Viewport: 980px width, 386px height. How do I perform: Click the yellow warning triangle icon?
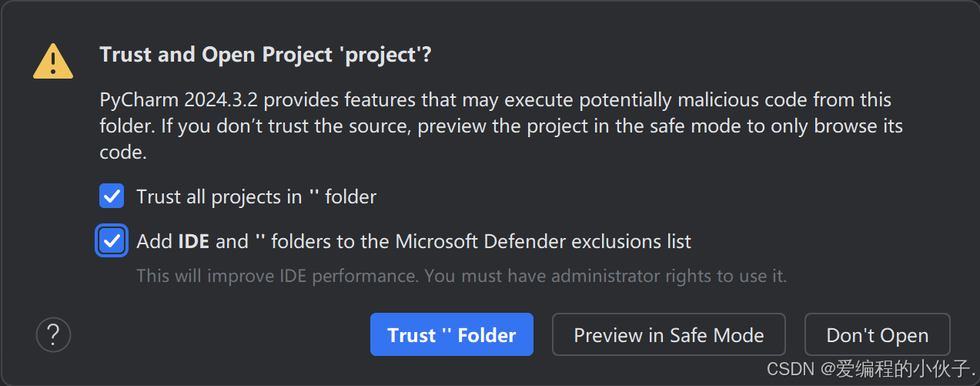(x=53, y=60)
